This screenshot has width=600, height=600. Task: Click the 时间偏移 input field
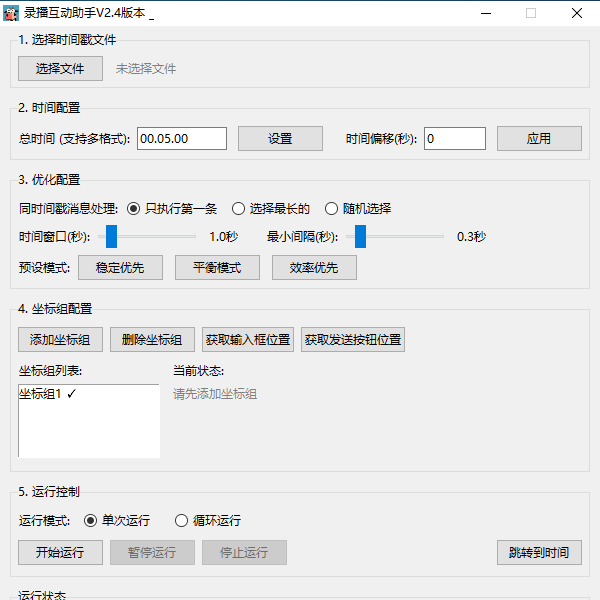455,139
